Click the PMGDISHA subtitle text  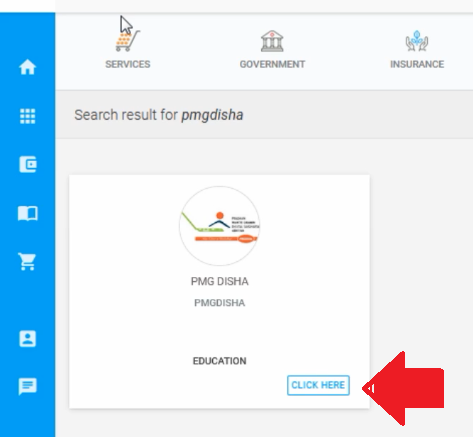click(219, 303)
